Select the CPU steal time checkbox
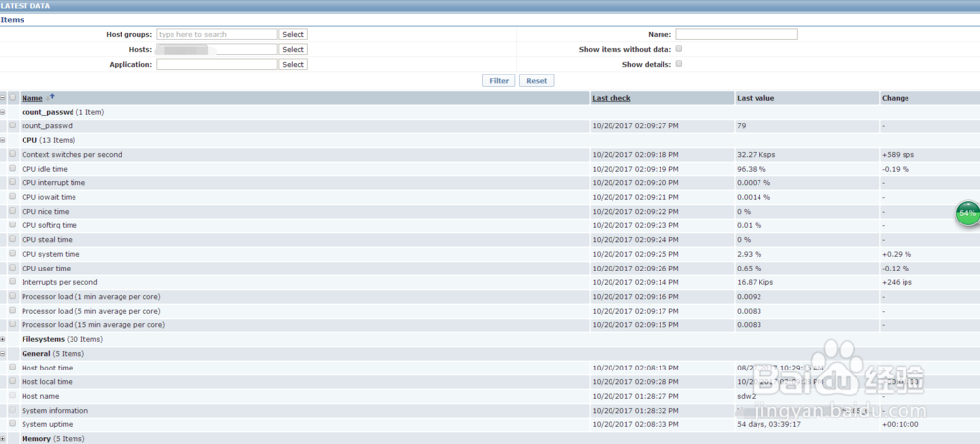The image size is (980, 444). 13,239
